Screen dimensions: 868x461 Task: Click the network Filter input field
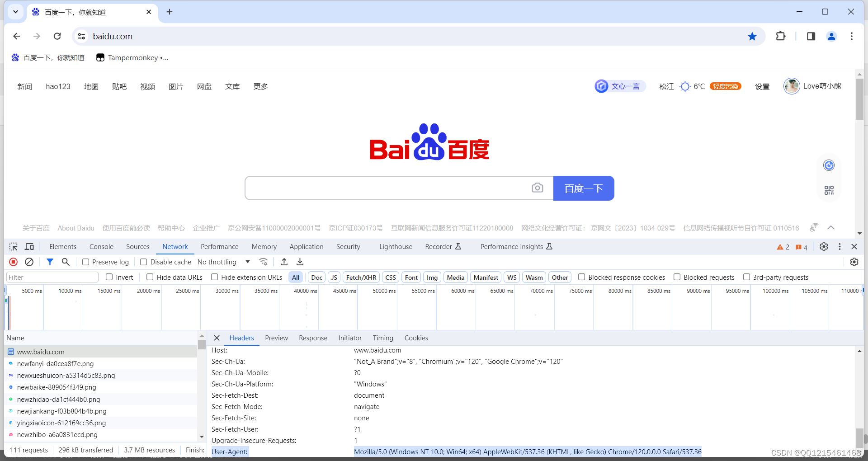52,277
